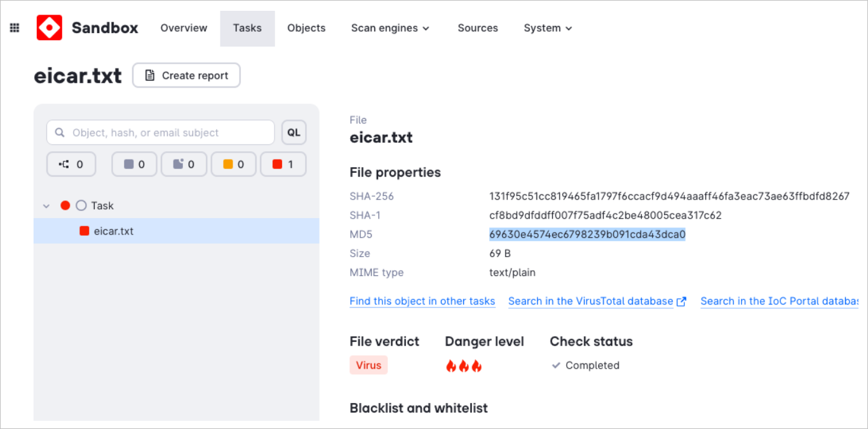Switch to the Objects tab
868x429 pixels.
pyautogui.click(x=306, y=28)
